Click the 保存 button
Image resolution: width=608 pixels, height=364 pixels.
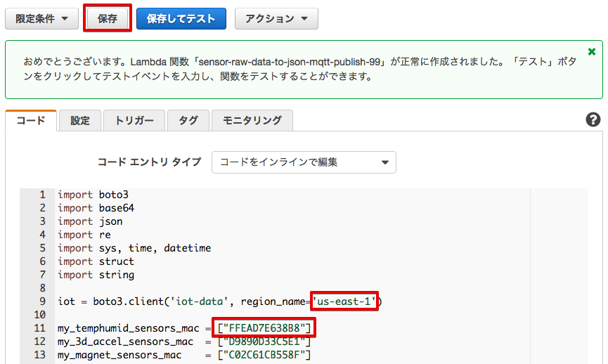tap(108, 18)
